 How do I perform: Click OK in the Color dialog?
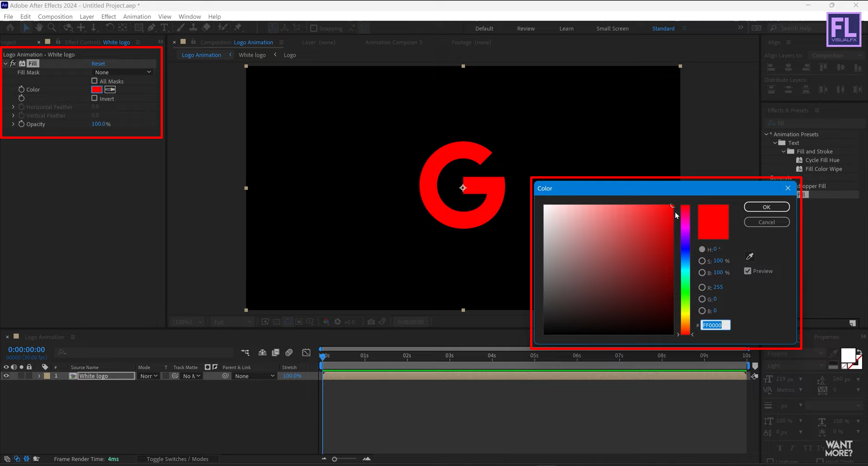pyautogui.click(x=767, y=207)
